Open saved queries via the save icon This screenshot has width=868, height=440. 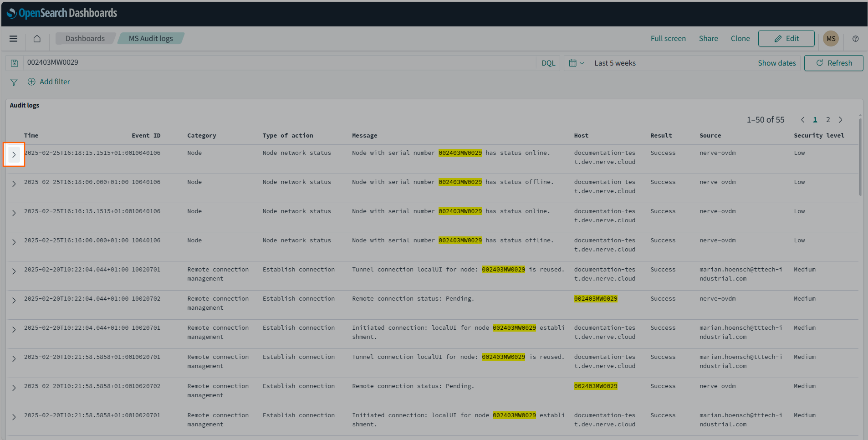(x=14, y=62)
